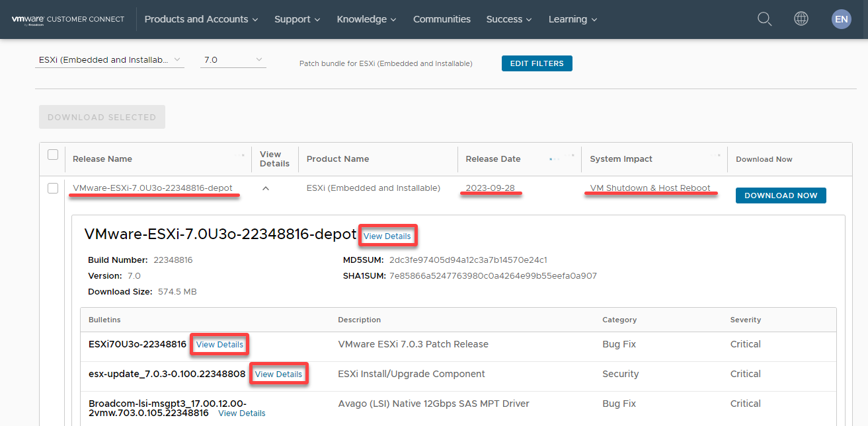Screen dimensions: 868x426
Task: Click the Release Name column header
Action: 102,159
